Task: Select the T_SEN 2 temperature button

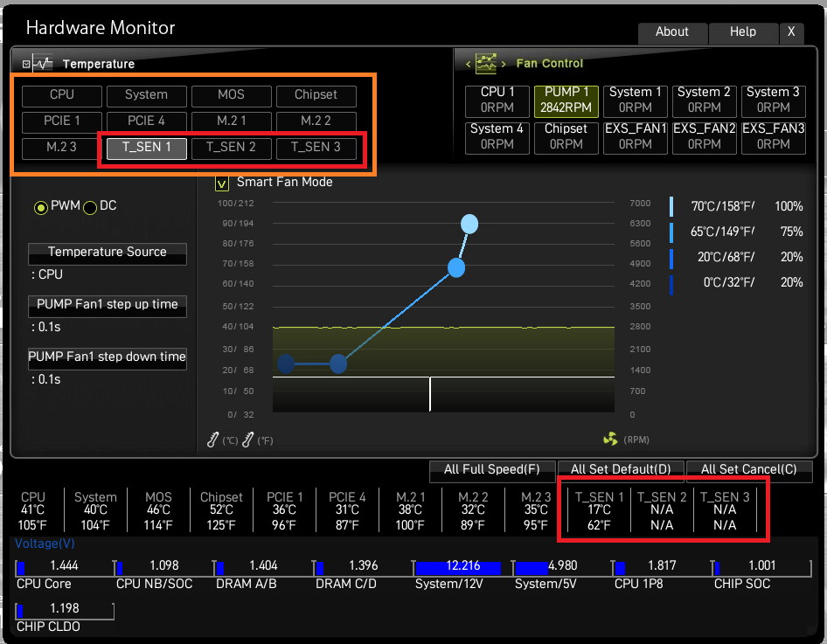Action: (232, 148)
